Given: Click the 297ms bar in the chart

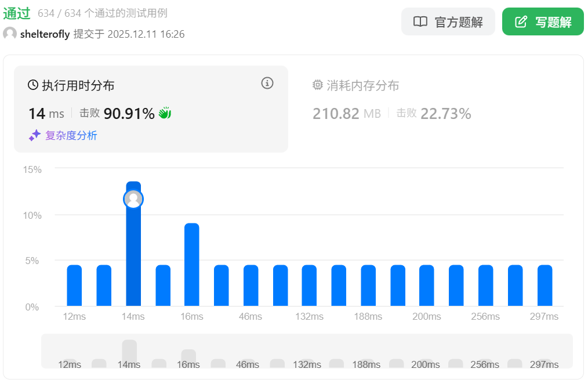Looking at the screenshot, I should tap(545, 286).
